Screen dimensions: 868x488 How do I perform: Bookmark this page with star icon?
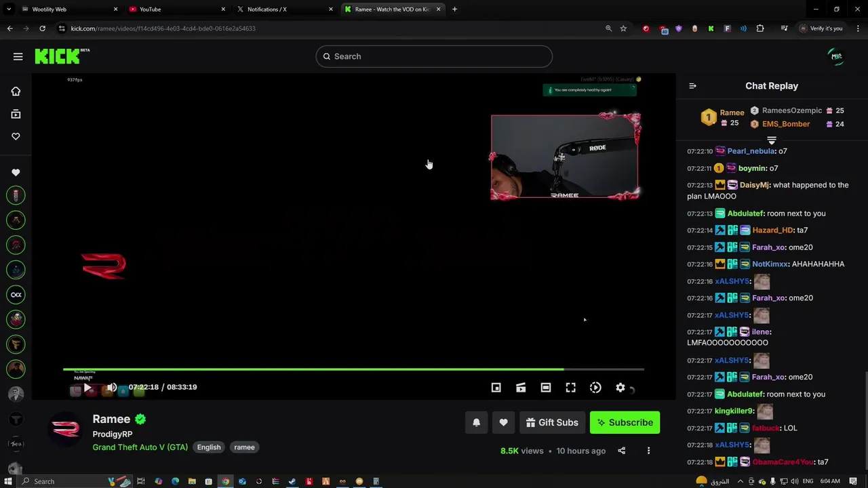pos(623,28)
